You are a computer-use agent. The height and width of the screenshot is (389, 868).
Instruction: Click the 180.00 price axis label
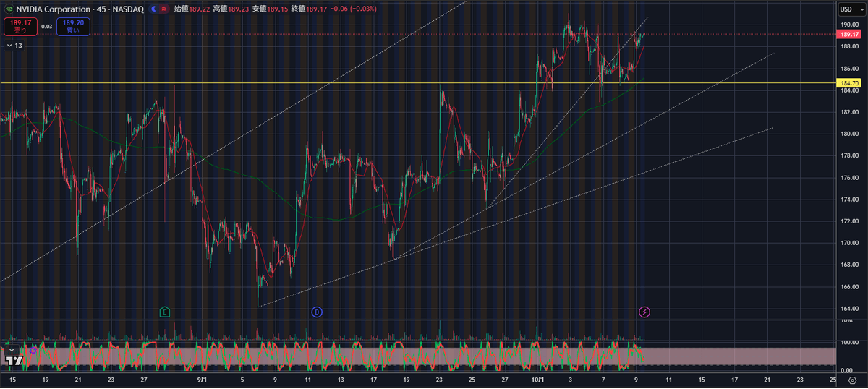pos(849,134)
